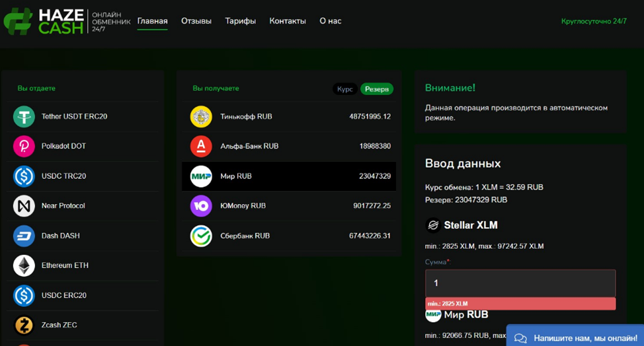644x346 pixels.
Task: Select the Ethereum ETH label
Action: point(65,265)
